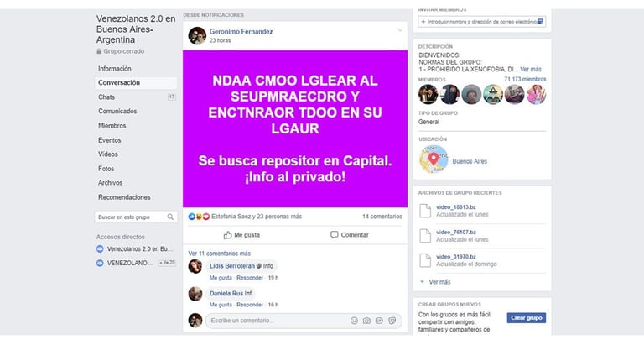Open the emoji picker in comment box
This screenshot has height=345, width=644.
[x=354, y=321]
